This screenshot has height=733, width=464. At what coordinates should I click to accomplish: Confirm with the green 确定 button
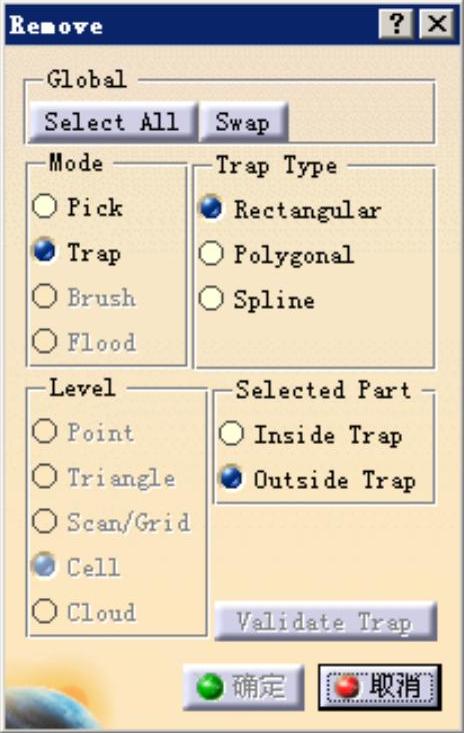click(243, 687)
